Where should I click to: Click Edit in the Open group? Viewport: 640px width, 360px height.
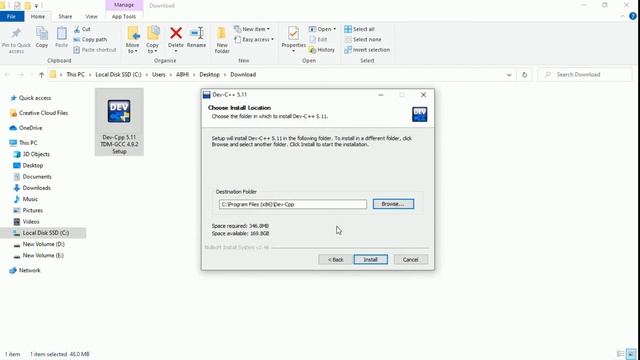coord(318,40)
